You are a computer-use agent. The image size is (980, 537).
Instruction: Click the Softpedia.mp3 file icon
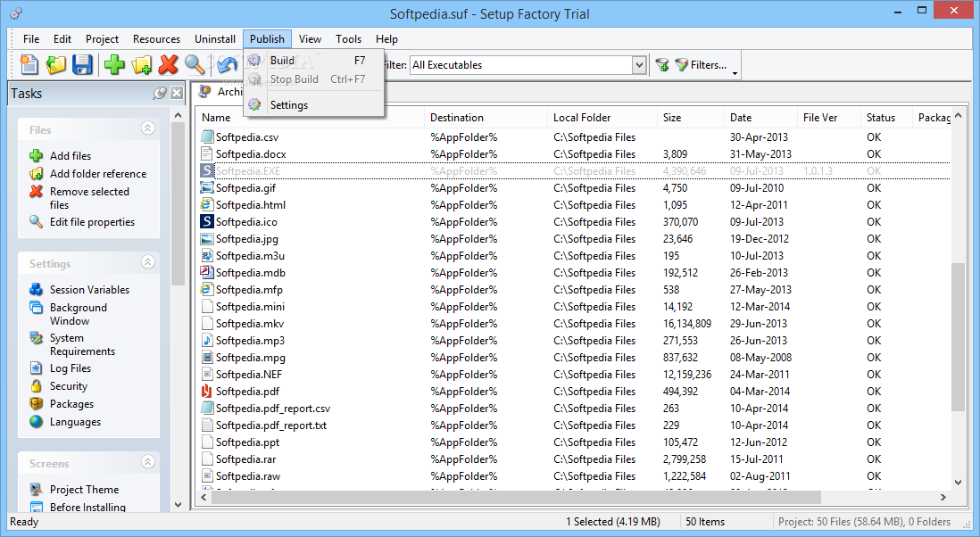click(206, 341)
